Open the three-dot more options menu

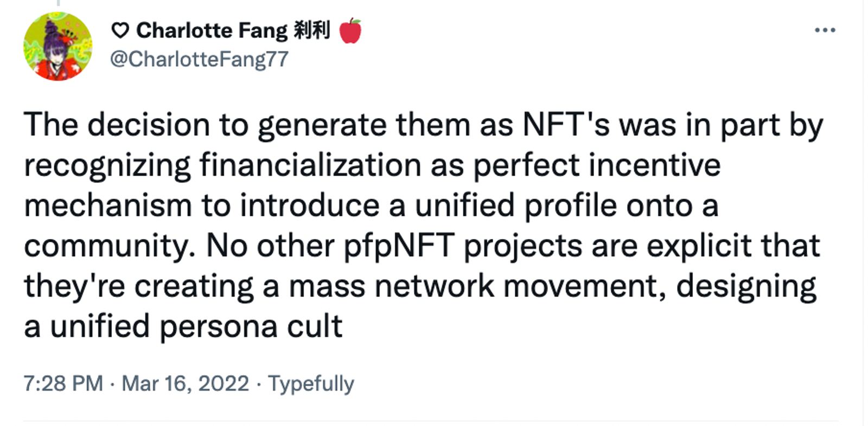(825, 30)
